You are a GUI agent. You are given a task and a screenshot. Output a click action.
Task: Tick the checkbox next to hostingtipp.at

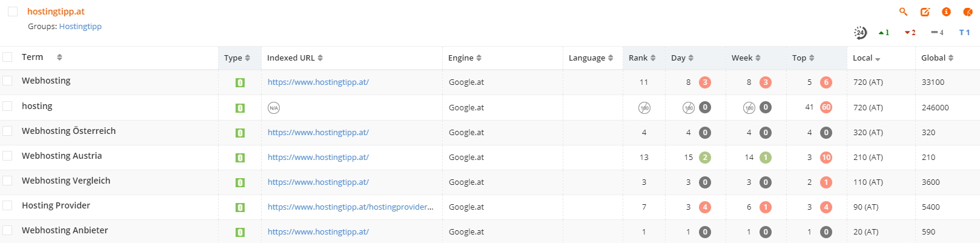[x=13, y=12]
